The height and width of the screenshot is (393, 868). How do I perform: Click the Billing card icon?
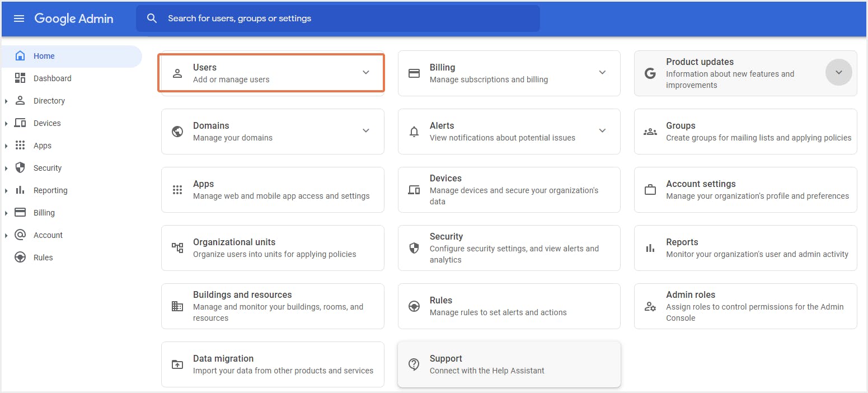(414, 73)
